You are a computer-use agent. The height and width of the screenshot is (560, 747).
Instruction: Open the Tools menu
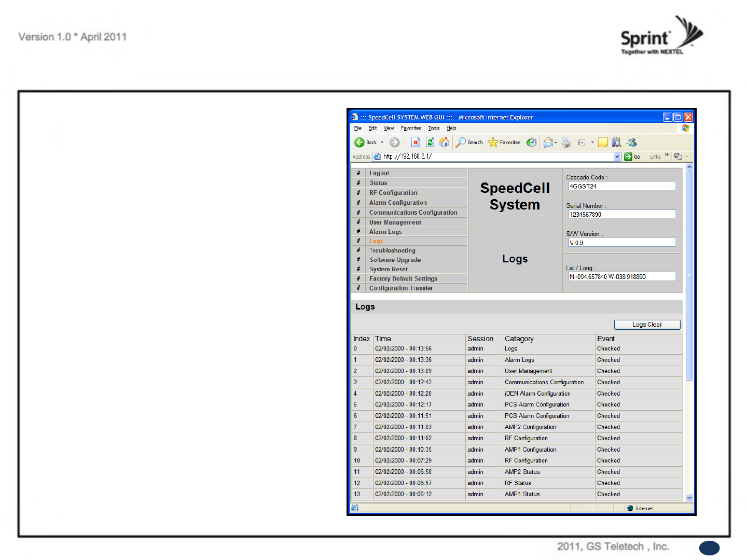coord(434,128)
